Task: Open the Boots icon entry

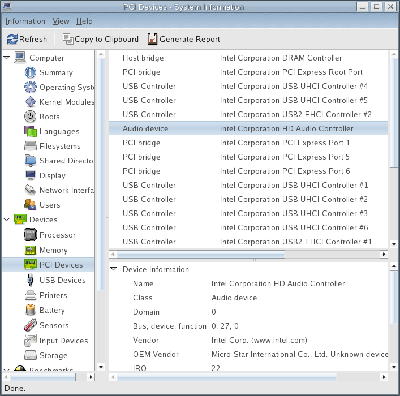Action: pyautogui.click(x=30, y=116)
